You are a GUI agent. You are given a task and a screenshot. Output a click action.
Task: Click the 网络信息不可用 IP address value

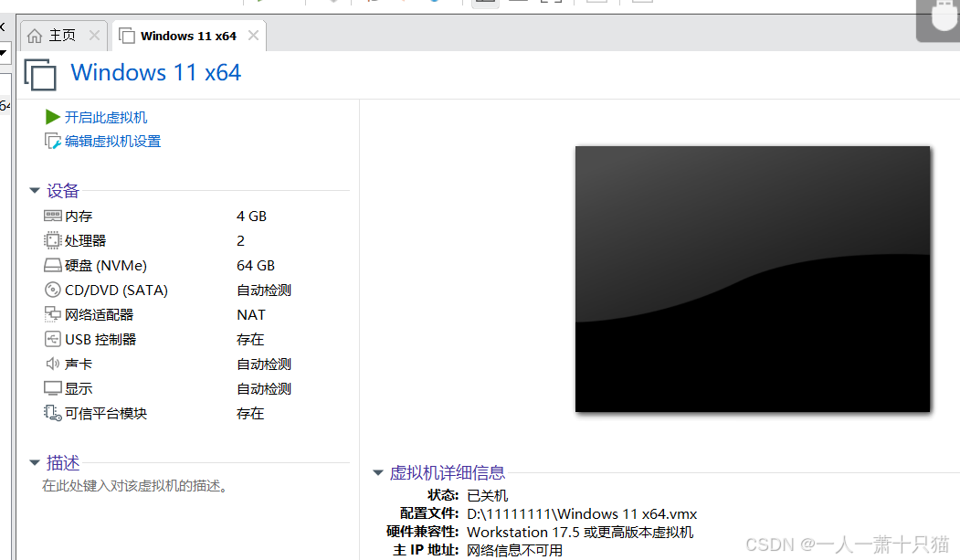point(514,550)
